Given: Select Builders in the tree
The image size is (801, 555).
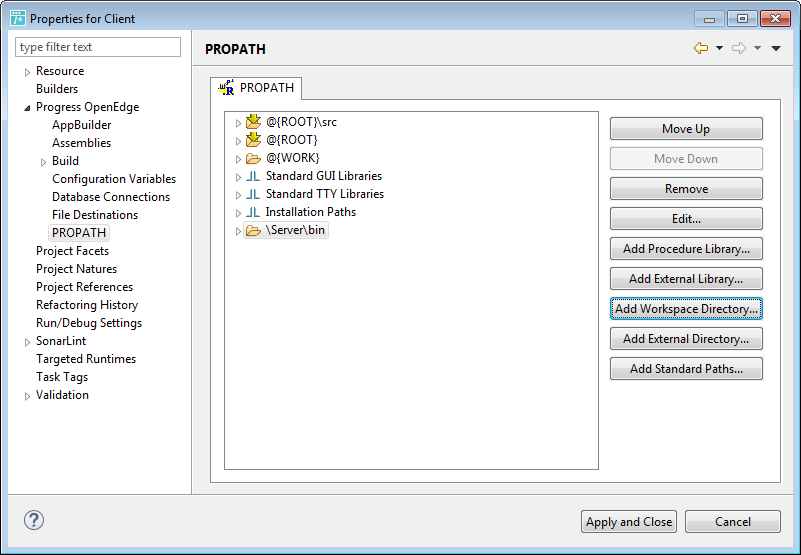Looking at the screenshot, I should point(57,89).
